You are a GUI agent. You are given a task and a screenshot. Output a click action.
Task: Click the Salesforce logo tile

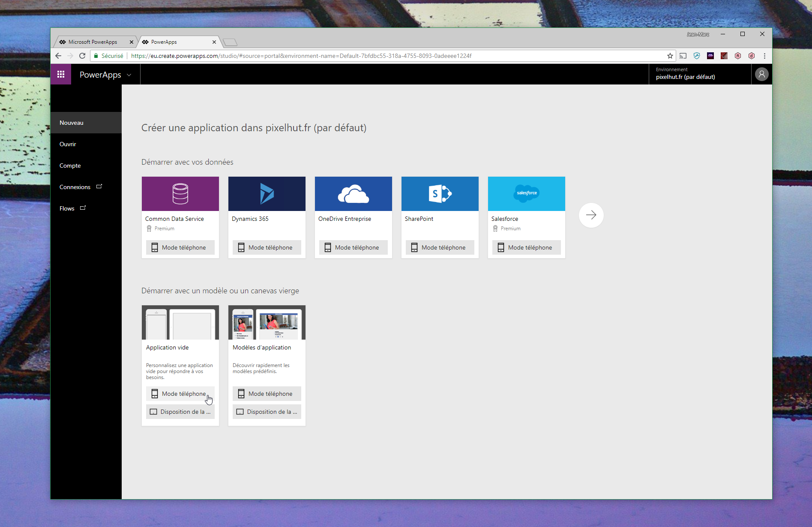click(x=527, y=194)
